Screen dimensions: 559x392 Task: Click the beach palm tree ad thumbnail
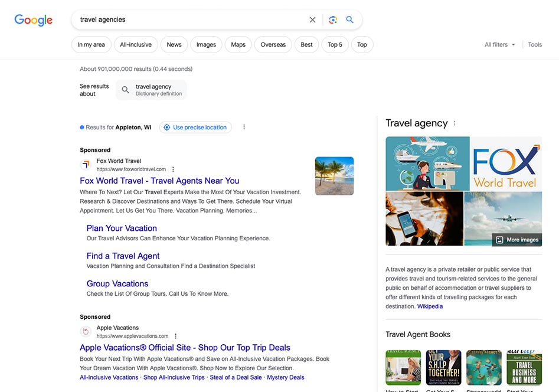pyautogui.click(x=335, y=176)
